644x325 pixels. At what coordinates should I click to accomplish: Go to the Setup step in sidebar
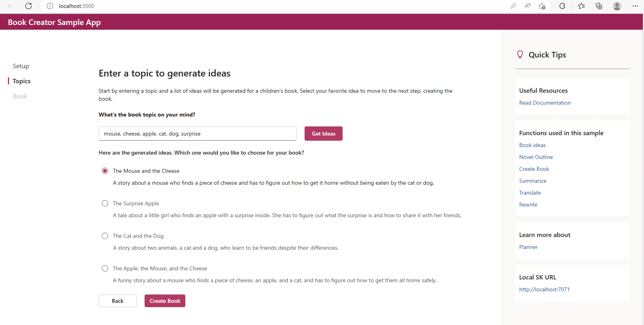tap(21, 66)
